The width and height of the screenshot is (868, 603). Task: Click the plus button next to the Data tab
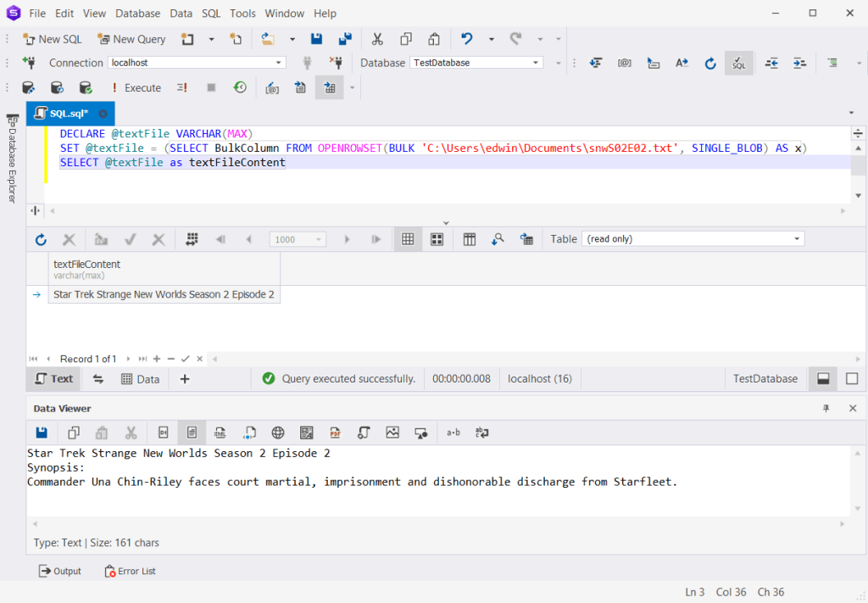pyautogui.click(x=185, y=379)
